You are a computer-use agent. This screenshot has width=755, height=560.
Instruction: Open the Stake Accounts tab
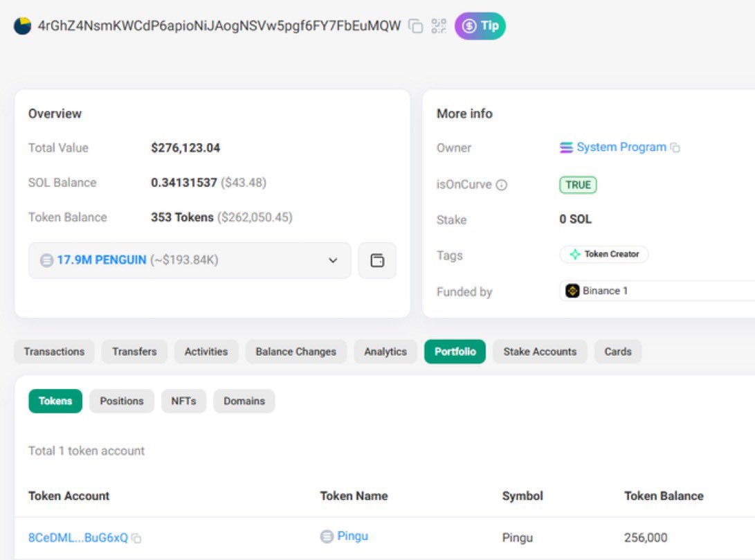tap(540, 352)
